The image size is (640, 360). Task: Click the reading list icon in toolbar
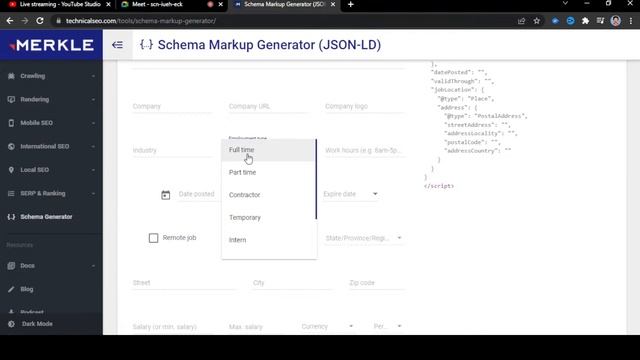600,21
